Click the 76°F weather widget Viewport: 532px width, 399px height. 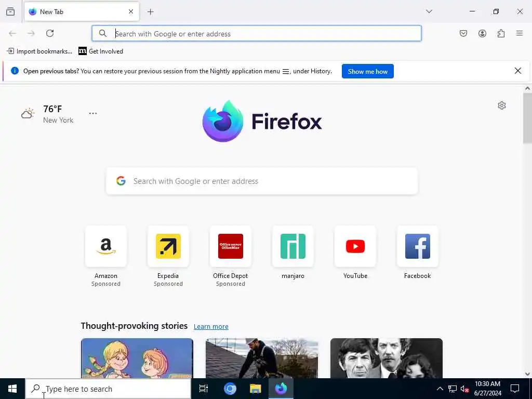[x=47, y=114]
